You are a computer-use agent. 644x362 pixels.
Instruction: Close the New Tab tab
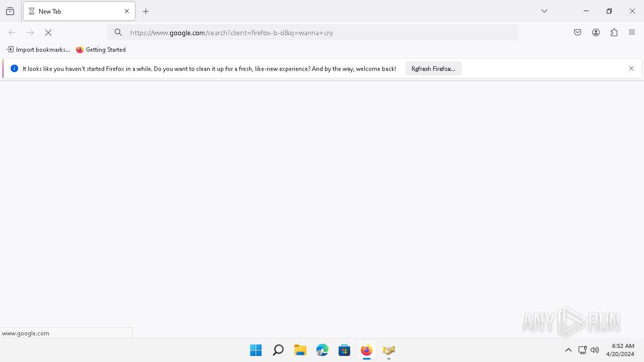point(127,11)
